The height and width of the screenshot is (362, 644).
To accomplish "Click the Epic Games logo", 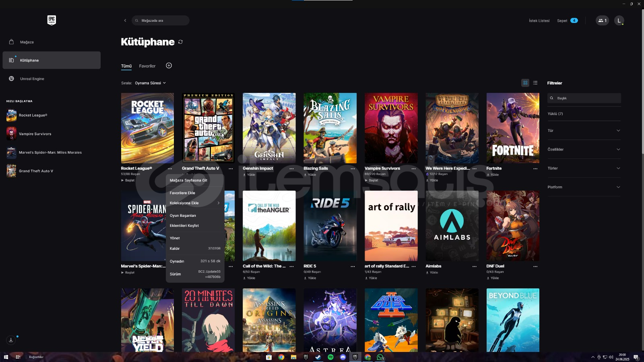I will 52,20.
